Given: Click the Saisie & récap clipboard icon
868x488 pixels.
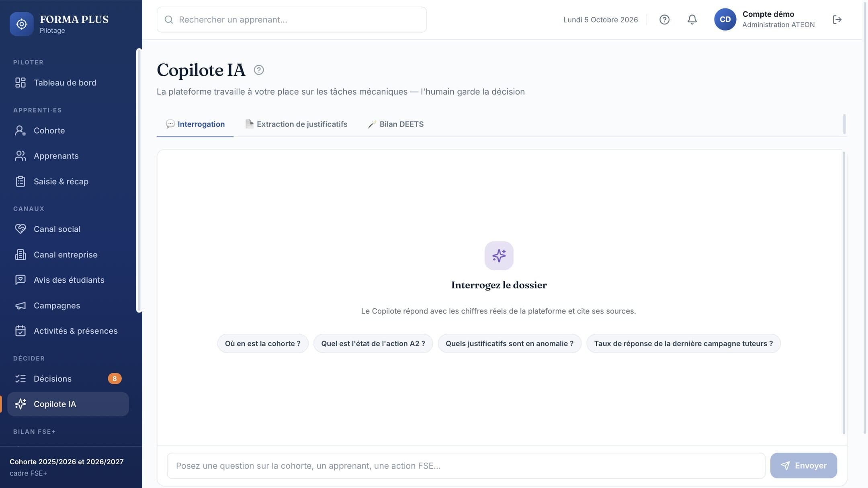Looking at the screenshot, I should [x=20, y=182].
